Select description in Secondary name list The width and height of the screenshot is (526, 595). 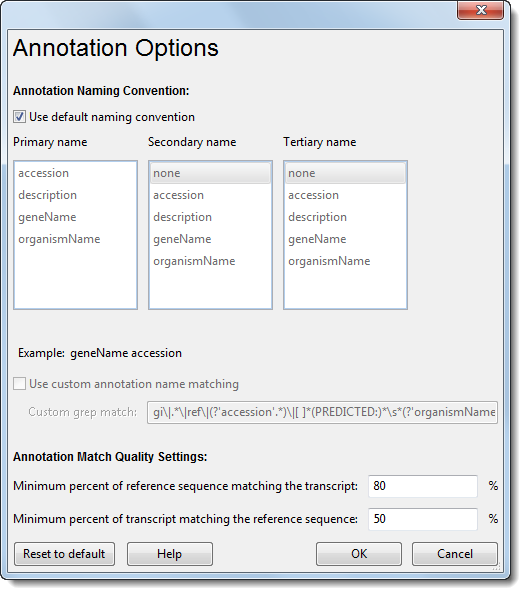[x=210, y=217]
